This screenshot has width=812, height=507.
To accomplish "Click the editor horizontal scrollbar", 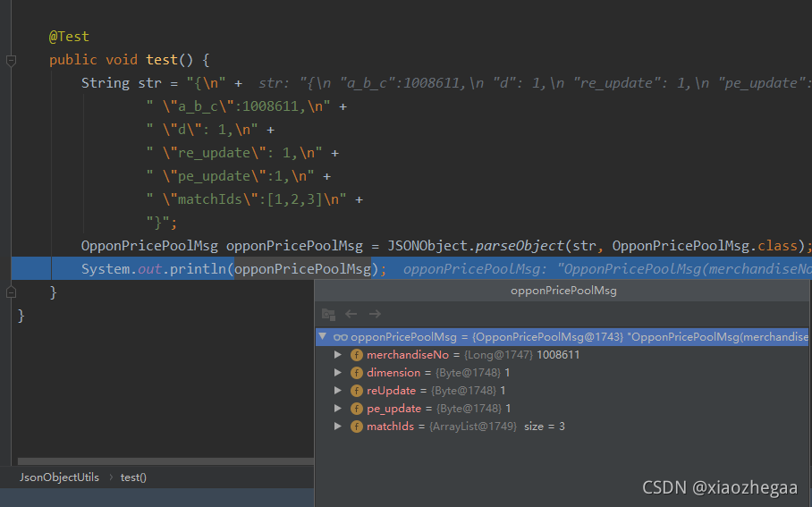I will pyautogui.click(x=165, y=461).
